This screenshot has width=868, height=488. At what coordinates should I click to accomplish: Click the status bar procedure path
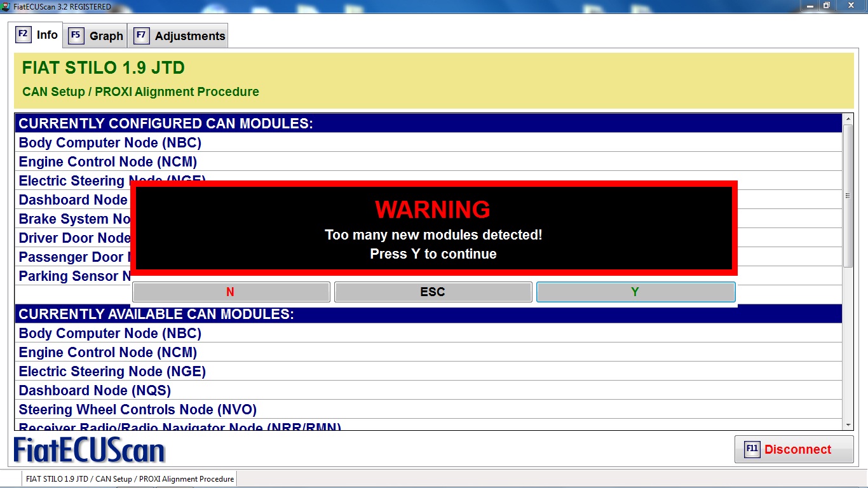click(x=130, y=479)
